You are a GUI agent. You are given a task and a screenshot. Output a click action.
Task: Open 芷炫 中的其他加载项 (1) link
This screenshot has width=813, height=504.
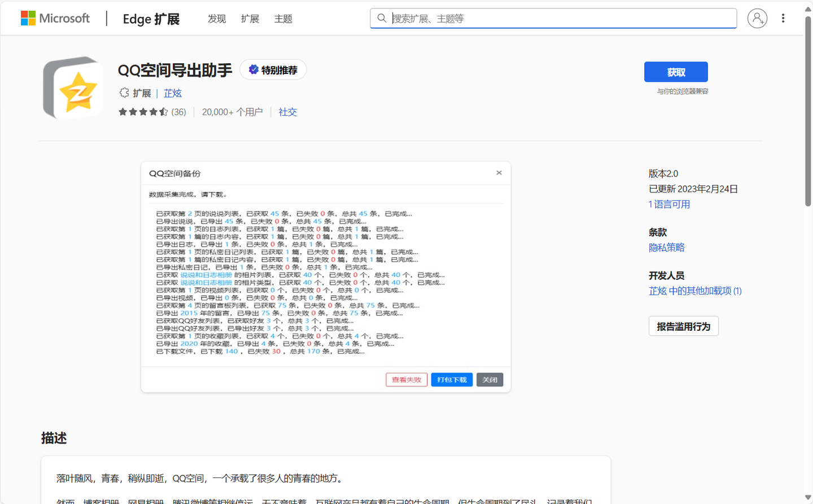(x=695, y=291)
